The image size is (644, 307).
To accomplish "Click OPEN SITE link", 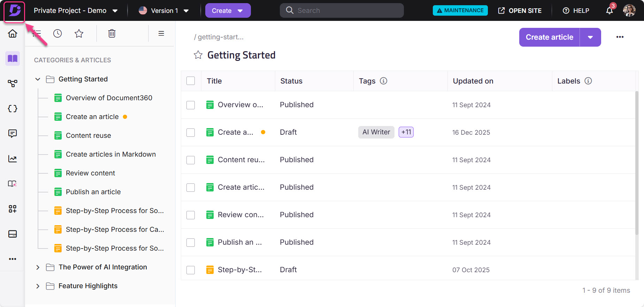I will point(520,11).
